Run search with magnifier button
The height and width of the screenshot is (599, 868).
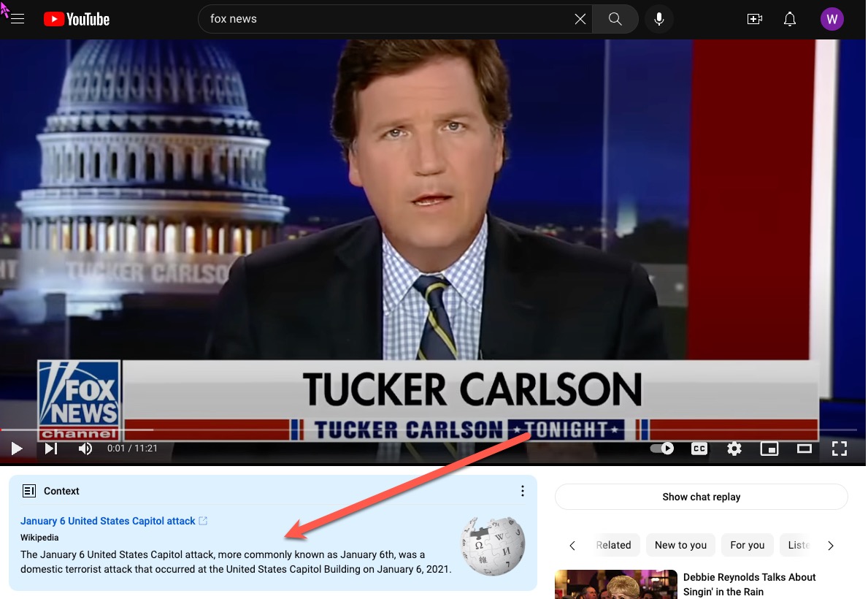point(615,20)
